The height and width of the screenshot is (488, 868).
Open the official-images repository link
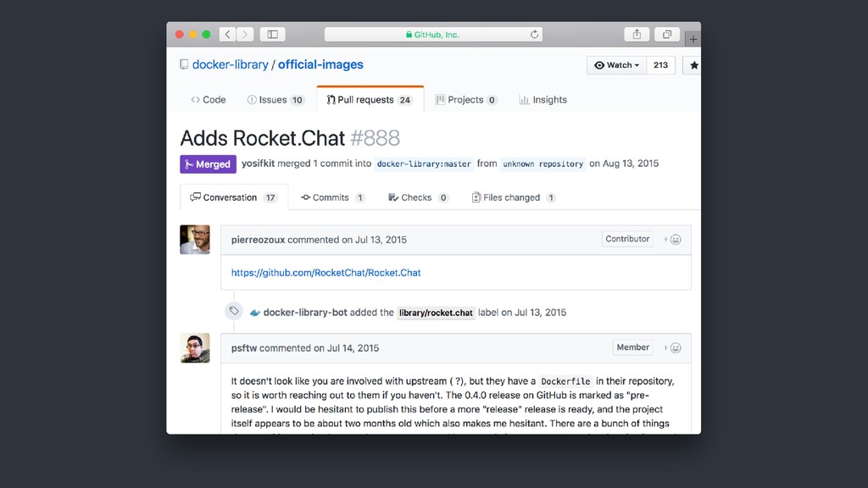(320, 64)
